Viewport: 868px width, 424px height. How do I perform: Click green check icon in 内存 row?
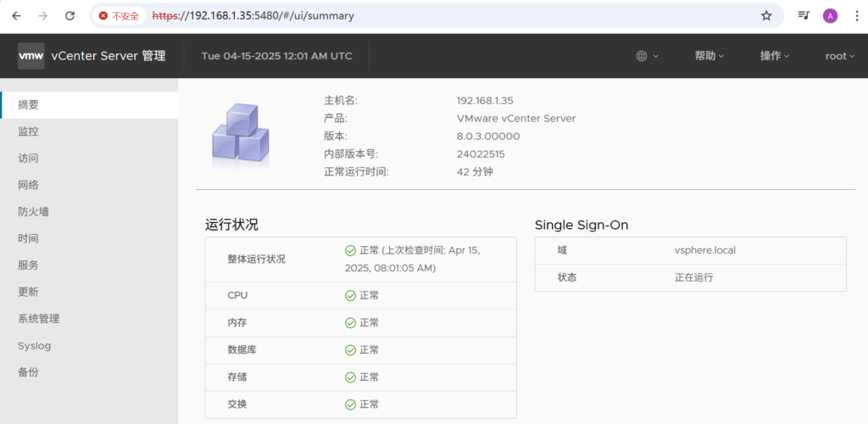[350, 323]
